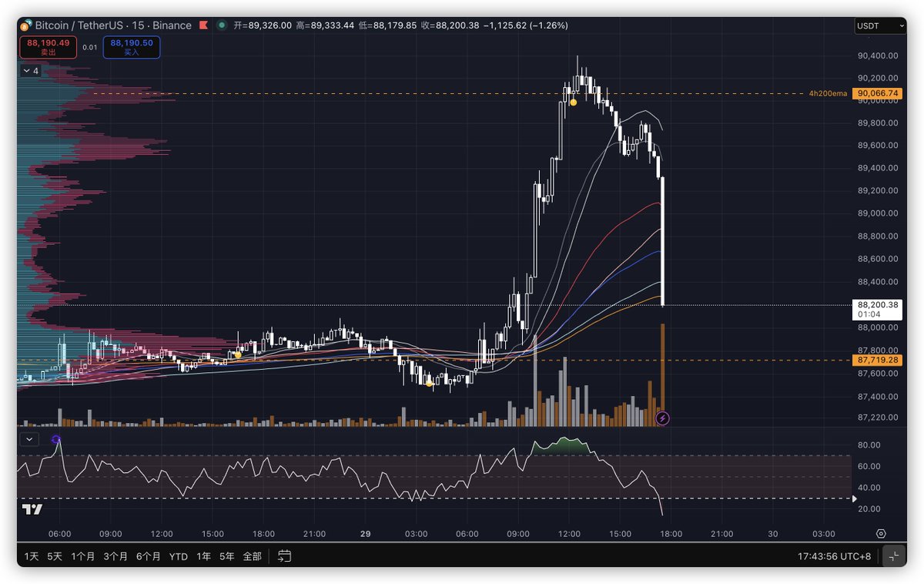This screenshot has height=584, width=924.
Task: Click the 4h200ema line text
Action: click(828, 93)
